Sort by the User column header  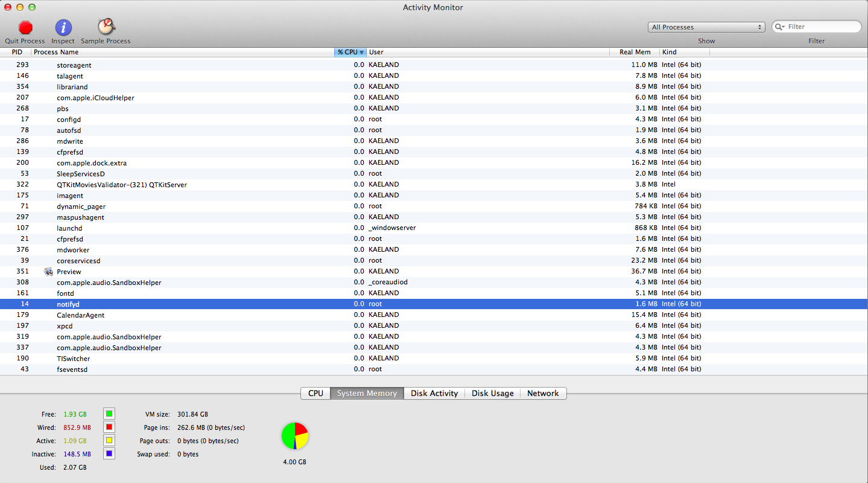(487, 53)
